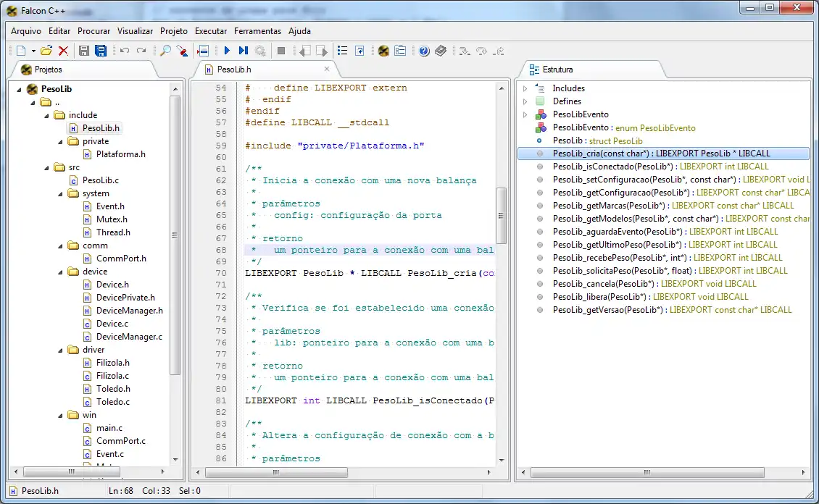Collapse the driver folder in project tree
This screenshot has width=819, height=504.
(x=59, y=350)
